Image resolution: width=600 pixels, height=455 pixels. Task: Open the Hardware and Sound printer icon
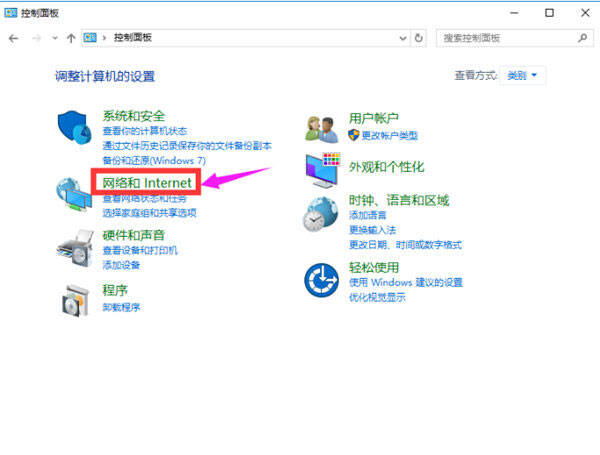coord(75,248)
